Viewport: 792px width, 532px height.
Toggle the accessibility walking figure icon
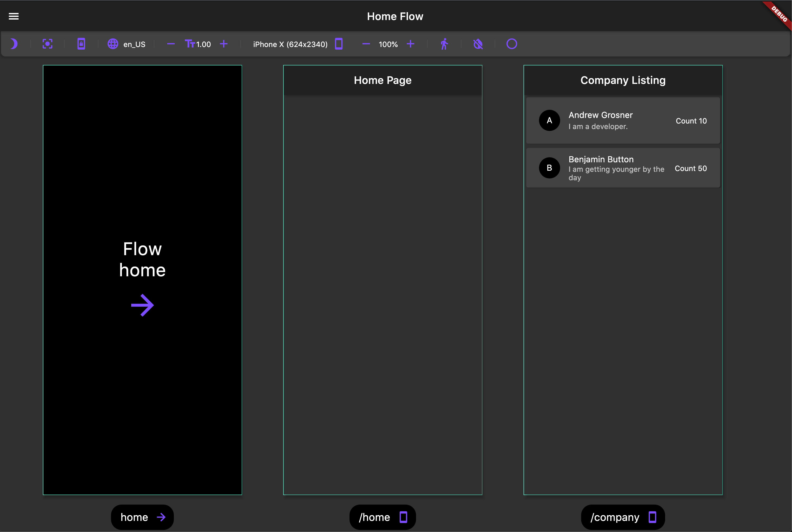point(444,44)
